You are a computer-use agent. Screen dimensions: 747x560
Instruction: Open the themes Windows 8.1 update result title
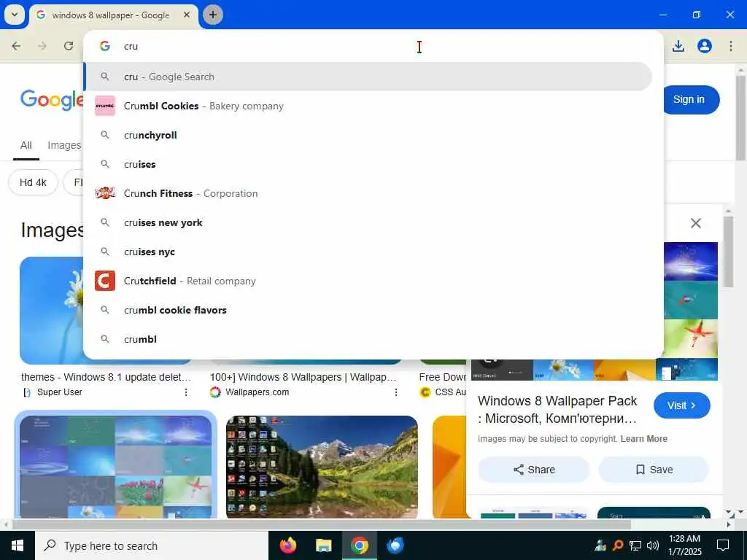tap(106, 377)
